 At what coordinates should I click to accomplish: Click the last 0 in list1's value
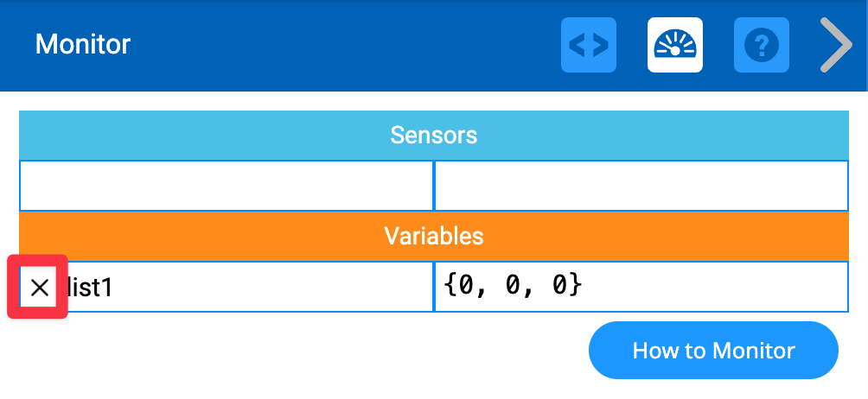click(559, 285)
